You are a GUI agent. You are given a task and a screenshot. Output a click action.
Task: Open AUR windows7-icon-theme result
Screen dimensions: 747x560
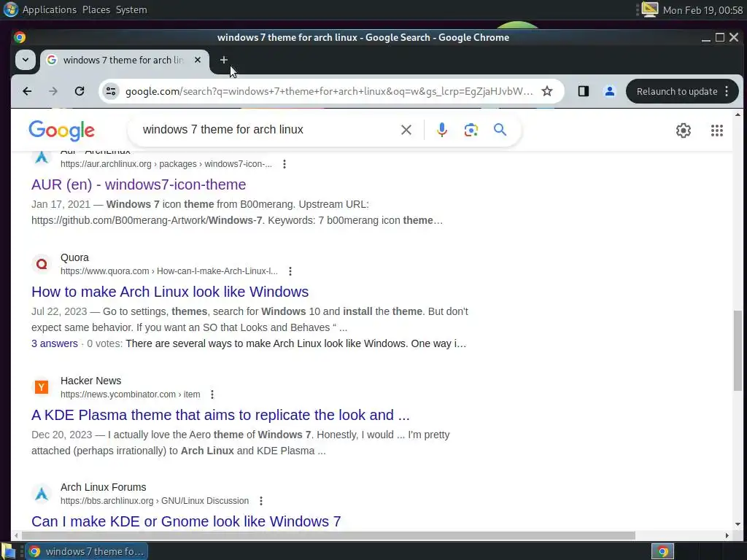coord(139,184)
